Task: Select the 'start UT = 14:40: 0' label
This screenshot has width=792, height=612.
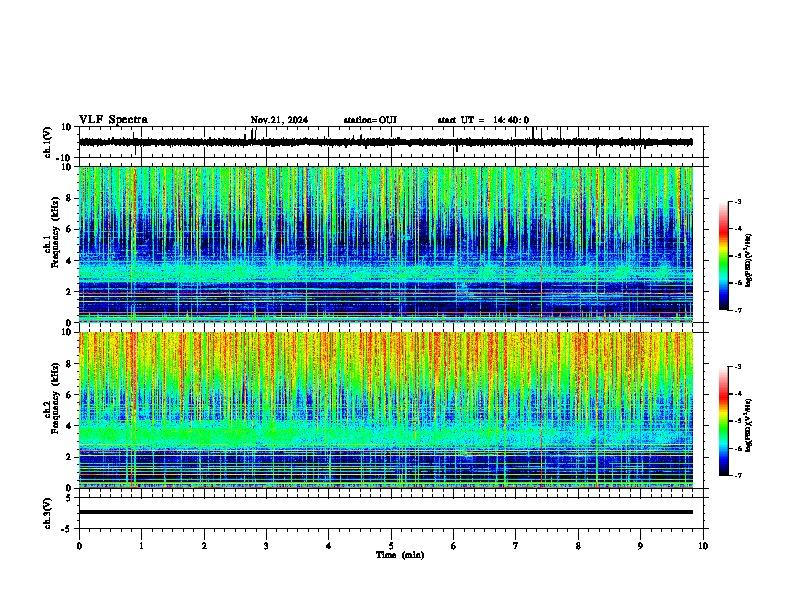Action: [483, 120]
